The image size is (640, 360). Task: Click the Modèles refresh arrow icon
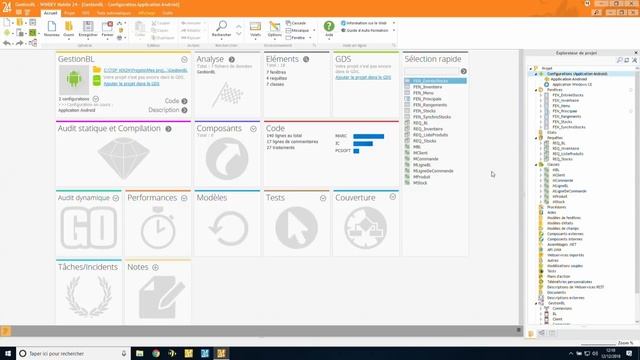[228, 228]
